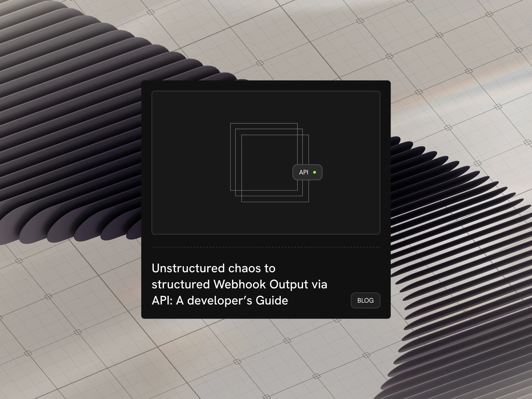The height and width of the screenshot is (399, 532).
Task: Click the word "Guide" in the headline
Action: (272, 300)
